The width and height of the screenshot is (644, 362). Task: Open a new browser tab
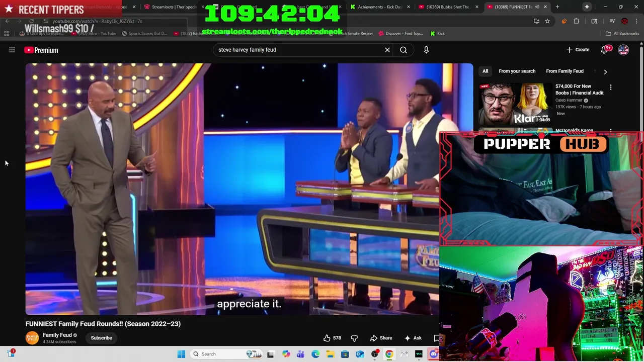pos(557,7)
